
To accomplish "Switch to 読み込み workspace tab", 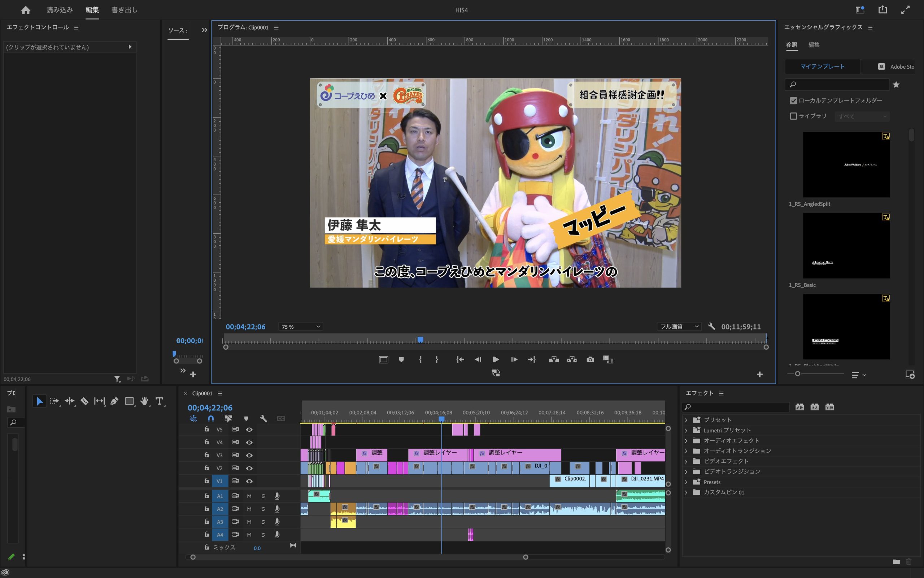I will [60, 10].
